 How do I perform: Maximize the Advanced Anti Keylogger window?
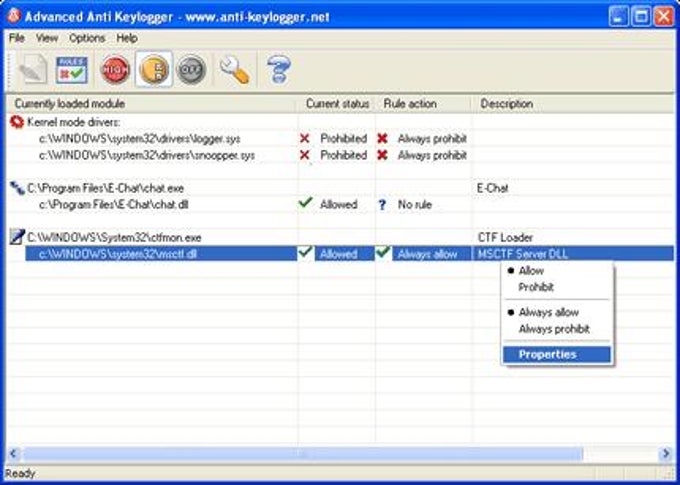tap(641, 17)
